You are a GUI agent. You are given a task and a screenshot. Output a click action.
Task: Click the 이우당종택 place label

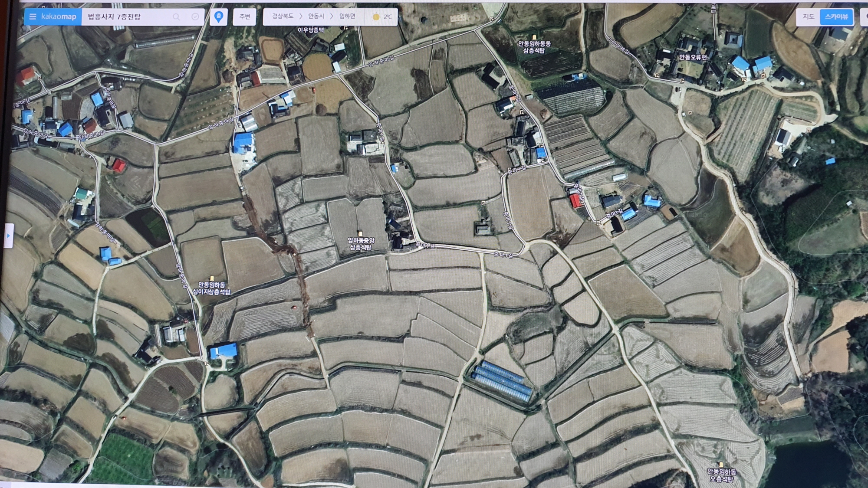click(x=310, y=30)
